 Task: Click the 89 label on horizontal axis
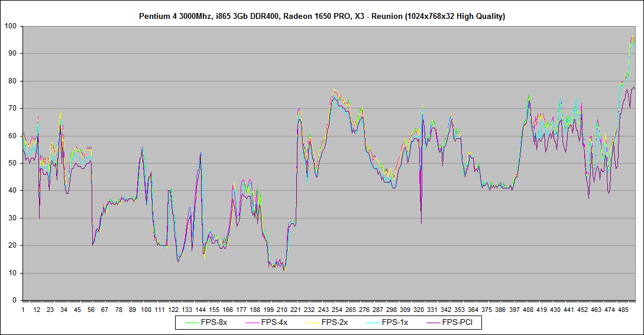pos(132,310)
